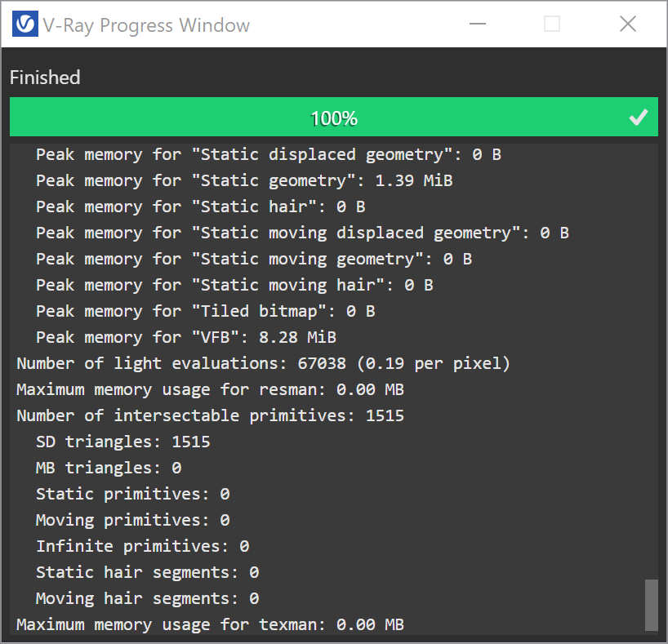Image resolution: width=668 pixels, height=644 pixels.
Task: Click the SD triangles: 1515 entry
Action: tap(122, 442)
